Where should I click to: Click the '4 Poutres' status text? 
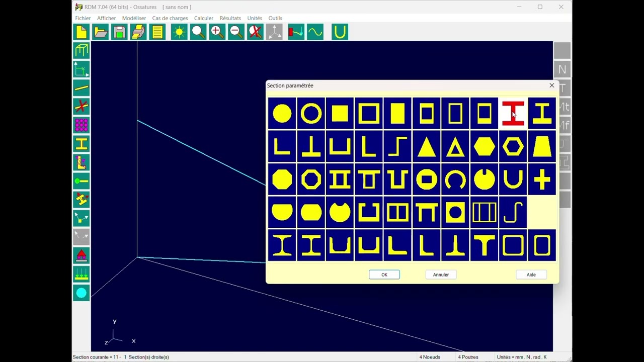[468, 357]
